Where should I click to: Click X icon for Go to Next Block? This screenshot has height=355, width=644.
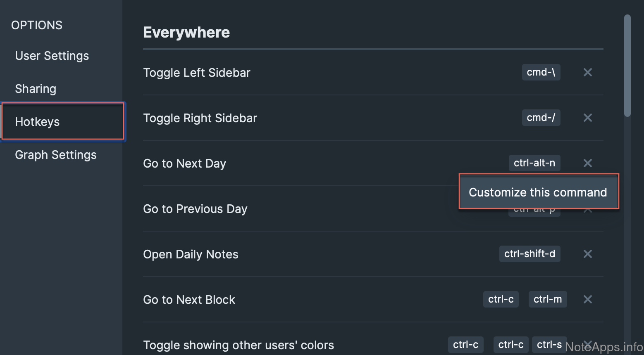pyautogui.click(x=587, y=299)
